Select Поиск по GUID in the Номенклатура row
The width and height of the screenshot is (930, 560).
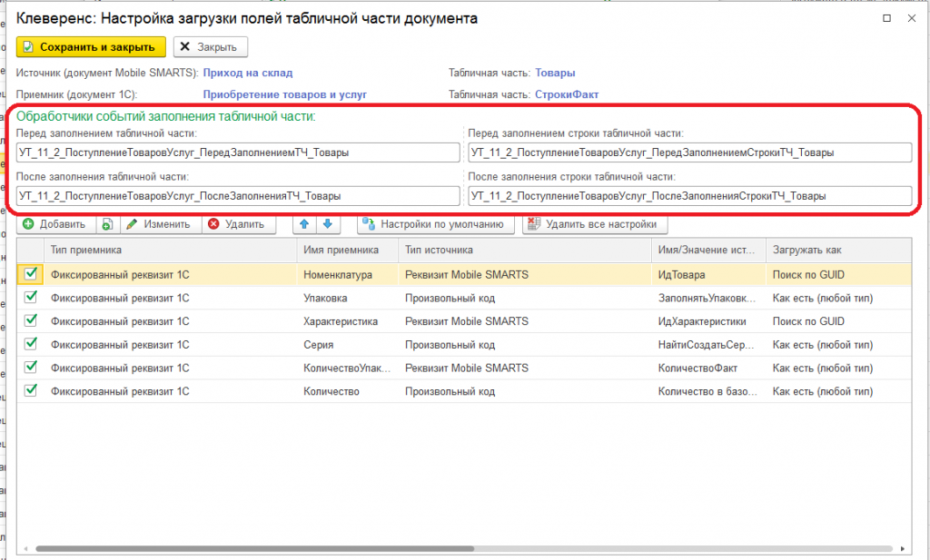pos(838,275)
